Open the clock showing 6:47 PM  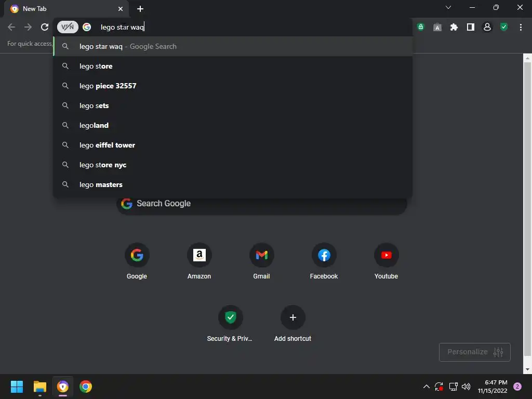click(x=493, y=387)
